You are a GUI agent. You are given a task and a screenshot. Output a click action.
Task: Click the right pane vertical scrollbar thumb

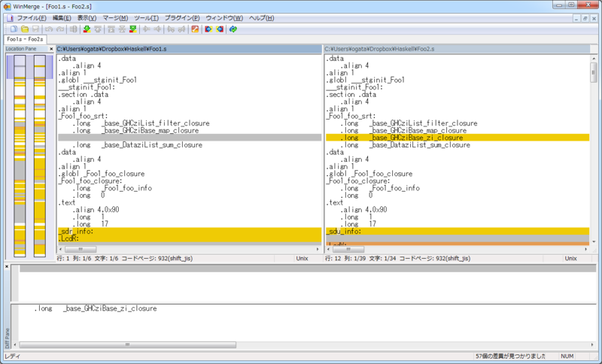[594, 72]
